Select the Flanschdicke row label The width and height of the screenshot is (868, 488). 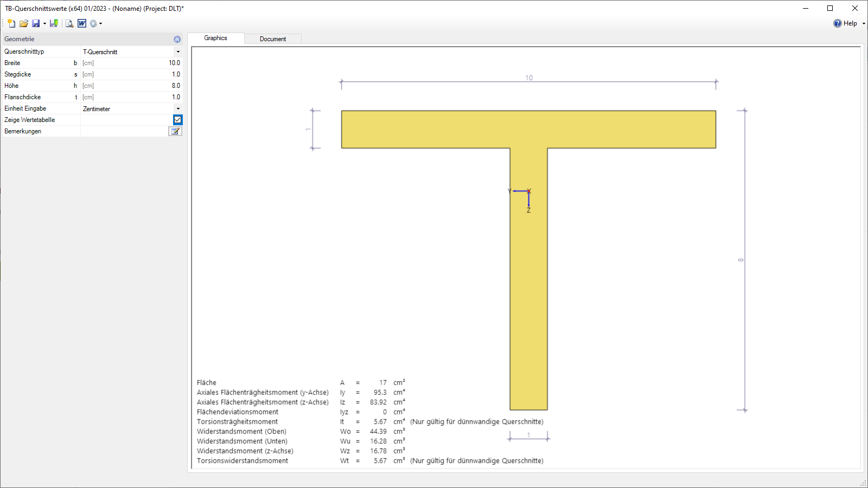[x=23, y=97]
